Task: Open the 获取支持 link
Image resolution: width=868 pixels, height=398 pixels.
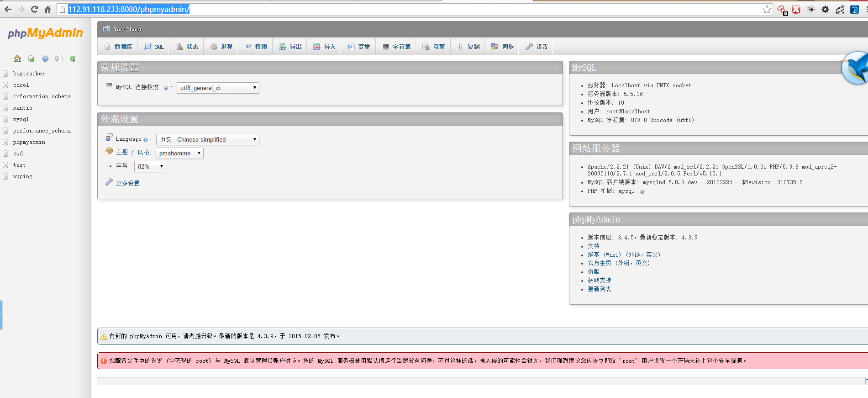Action: pos(600,281)
